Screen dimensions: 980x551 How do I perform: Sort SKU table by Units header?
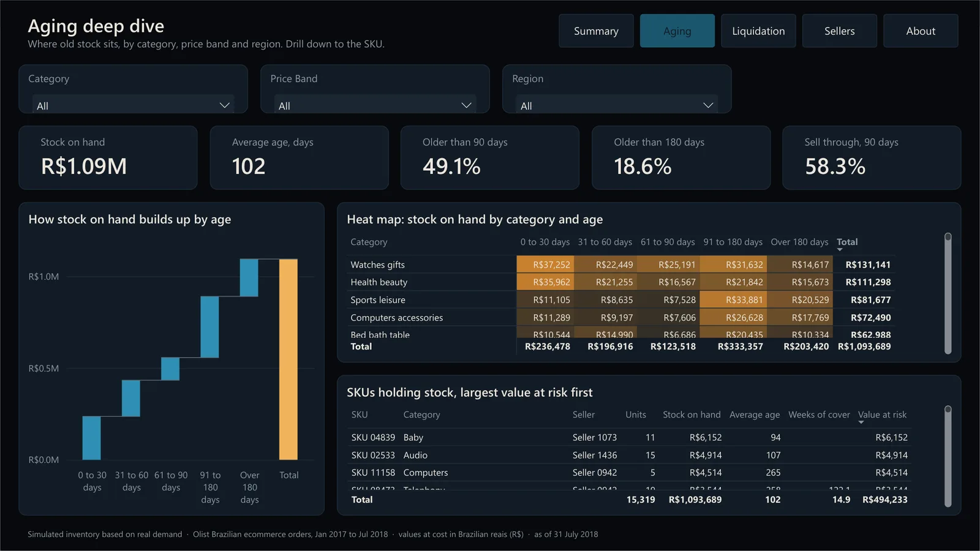(636, 414)
